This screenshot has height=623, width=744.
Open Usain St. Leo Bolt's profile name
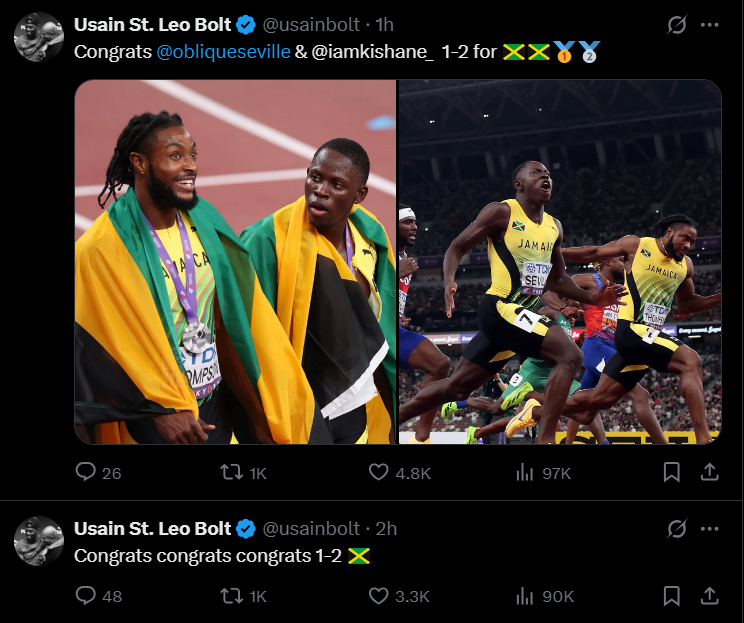[154, 25]
